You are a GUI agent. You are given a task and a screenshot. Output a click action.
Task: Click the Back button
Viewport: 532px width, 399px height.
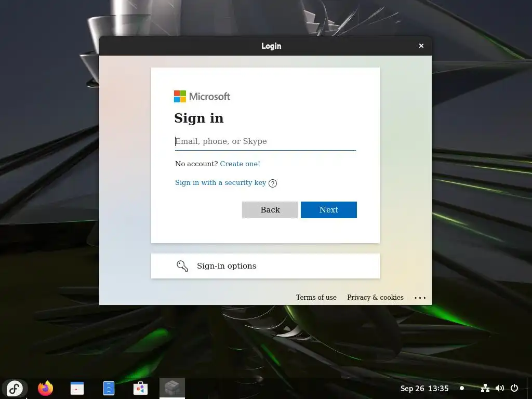[x=270, y=210]
